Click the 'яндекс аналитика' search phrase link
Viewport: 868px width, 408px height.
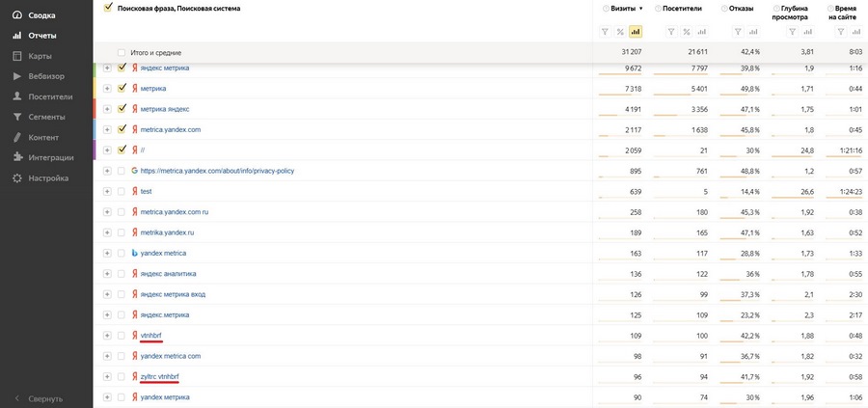coord(173,273)
